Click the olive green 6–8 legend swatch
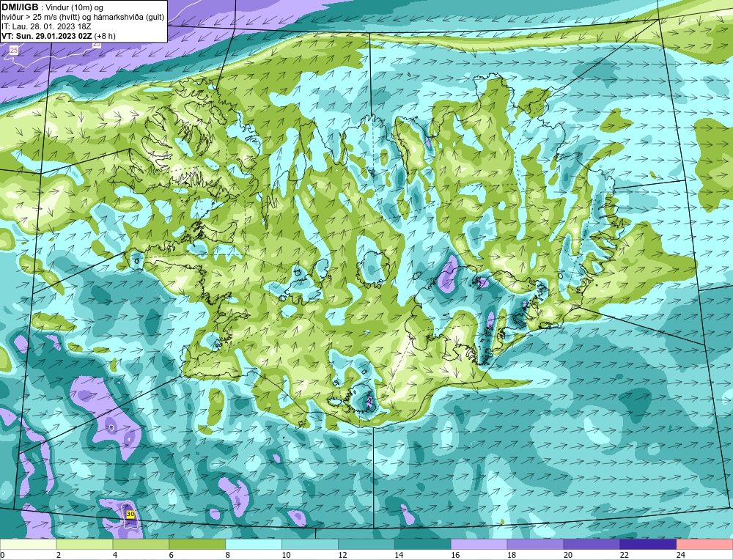This screenshot has height=560, width=733. pos(197,545)
